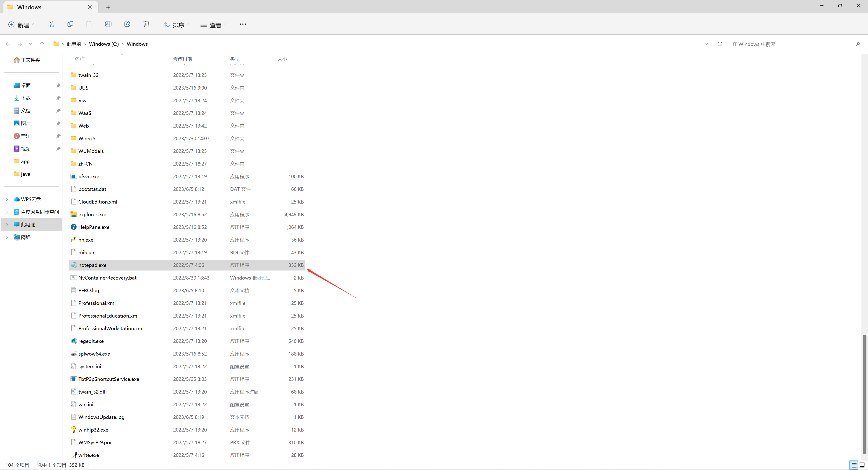Click the search magnifier icon
This screenshot has height=470, width=868.
858,44
